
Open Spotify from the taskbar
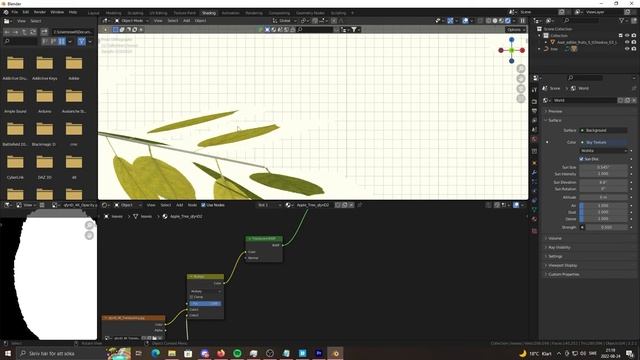click(x=237, y=353)
